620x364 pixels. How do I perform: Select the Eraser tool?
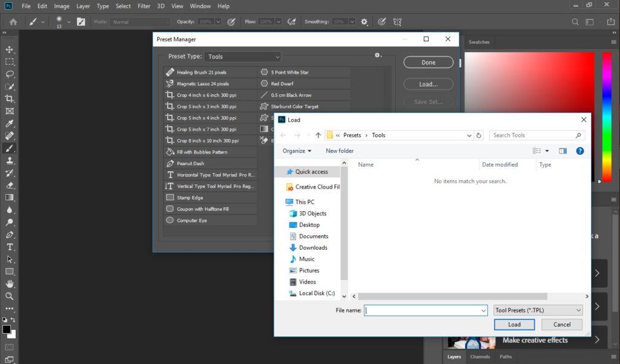(10, 185)
